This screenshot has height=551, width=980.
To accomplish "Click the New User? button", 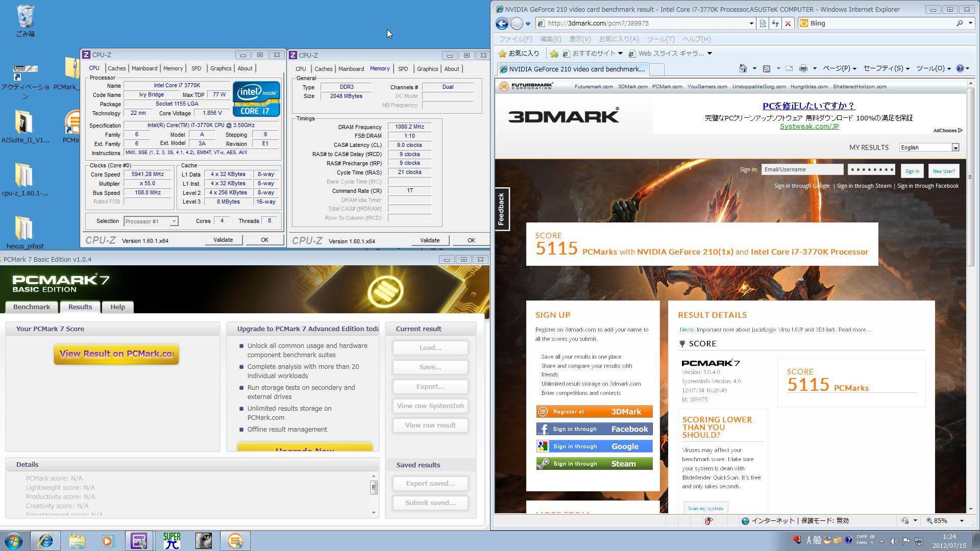I will (x=944, y=171).
